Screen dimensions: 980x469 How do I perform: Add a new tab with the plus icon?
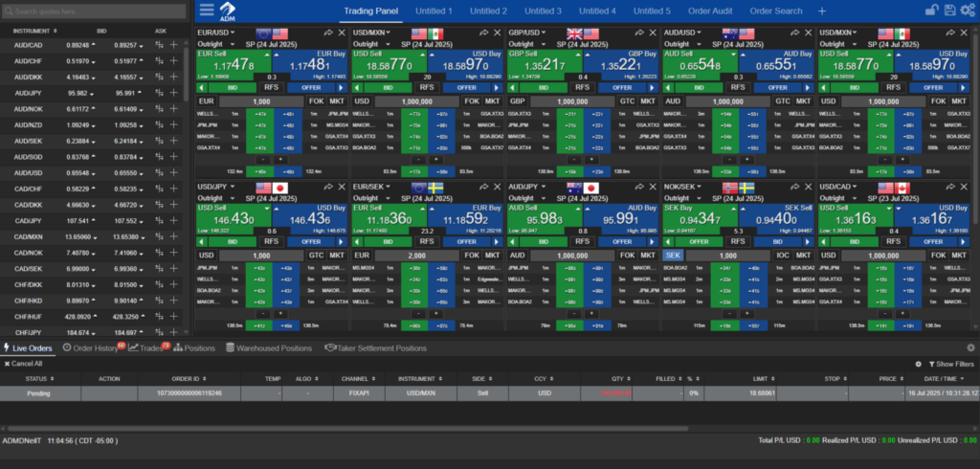coord(821,11)
